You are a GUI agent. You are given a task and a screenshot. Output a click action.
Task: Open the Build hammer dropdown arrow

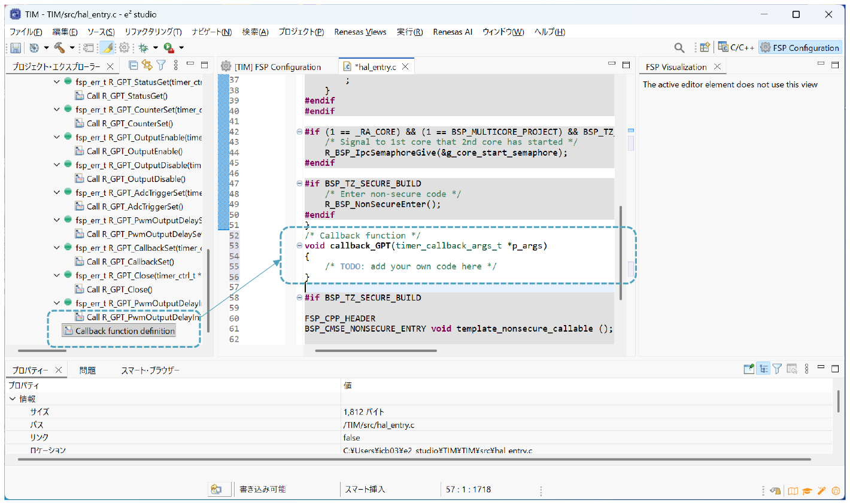coord(72,48)
